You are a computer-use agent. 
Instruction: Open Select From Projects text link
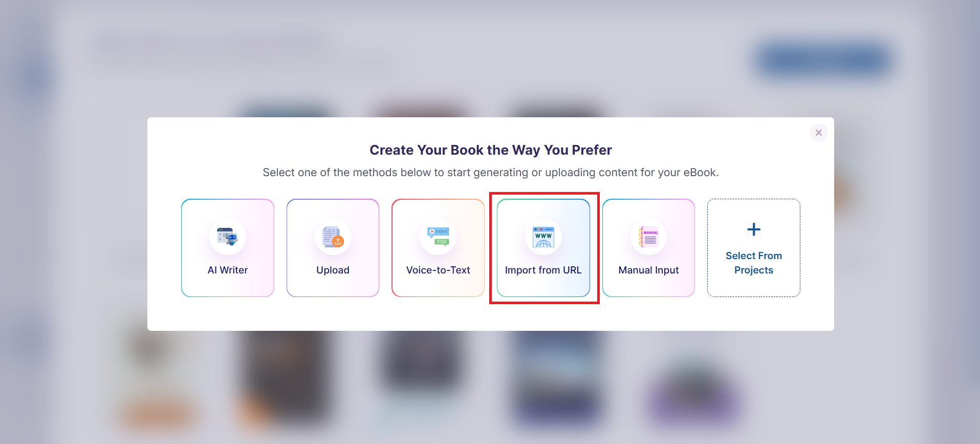754,263
